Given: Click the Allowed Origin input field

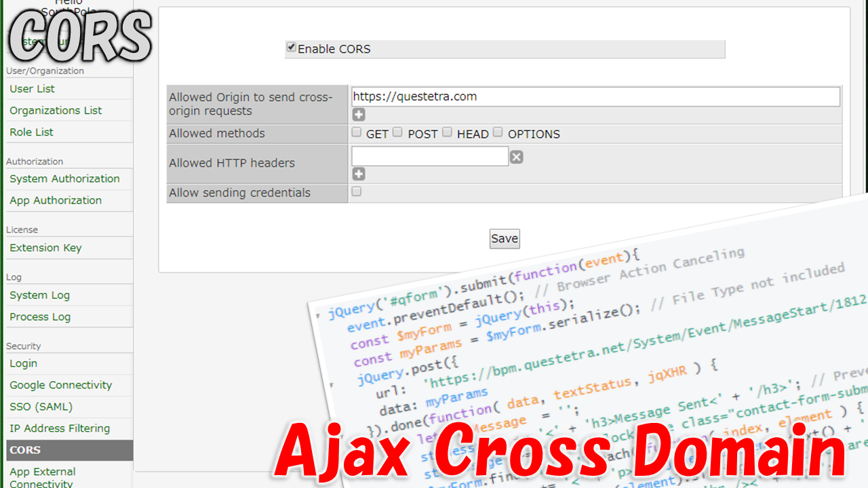Looking at the screenshot, I should tap(595, 97).
